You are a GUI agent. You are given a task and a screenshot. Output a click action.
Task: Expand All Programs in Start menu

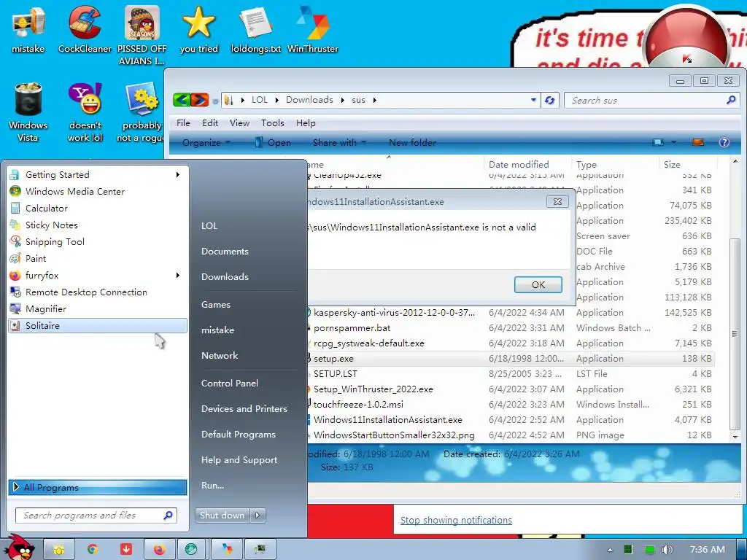[x=98, y=487]
